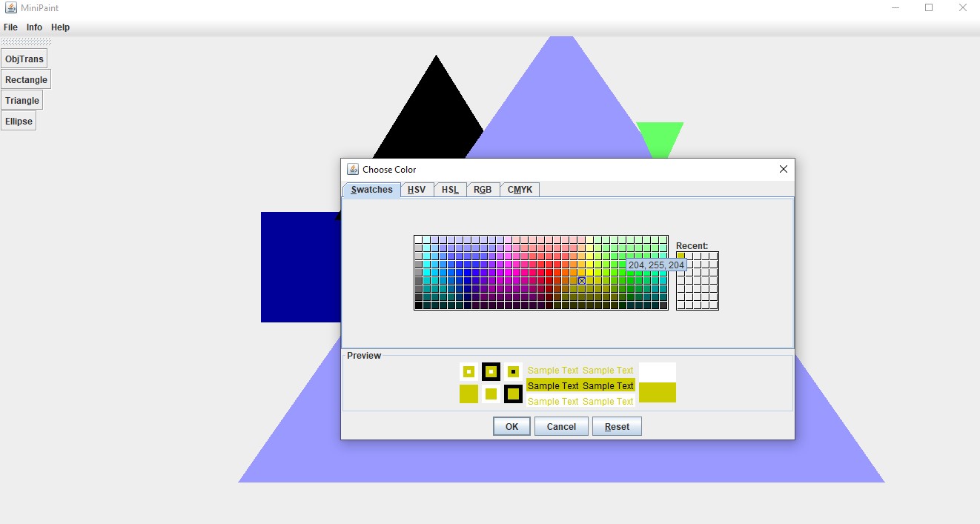The image size is (980, 524).
Task: Select the Triangle drawing tool
Action: point(21,100)
